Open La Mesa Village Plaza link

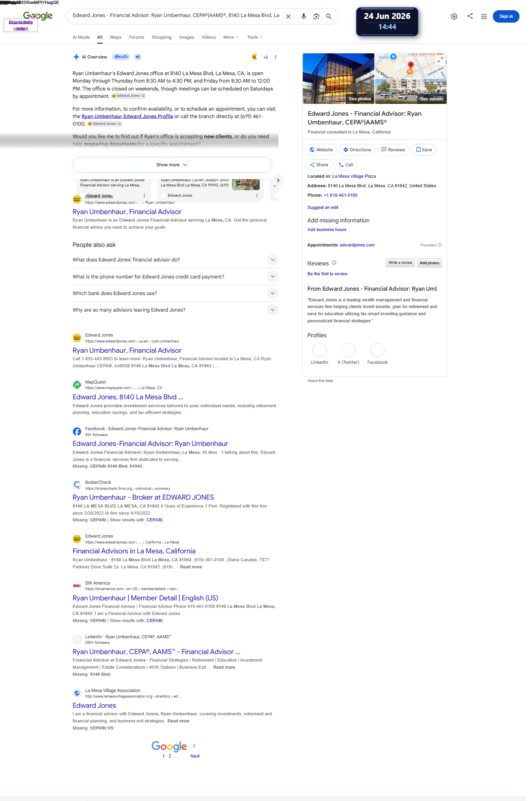tap(354, 177)
